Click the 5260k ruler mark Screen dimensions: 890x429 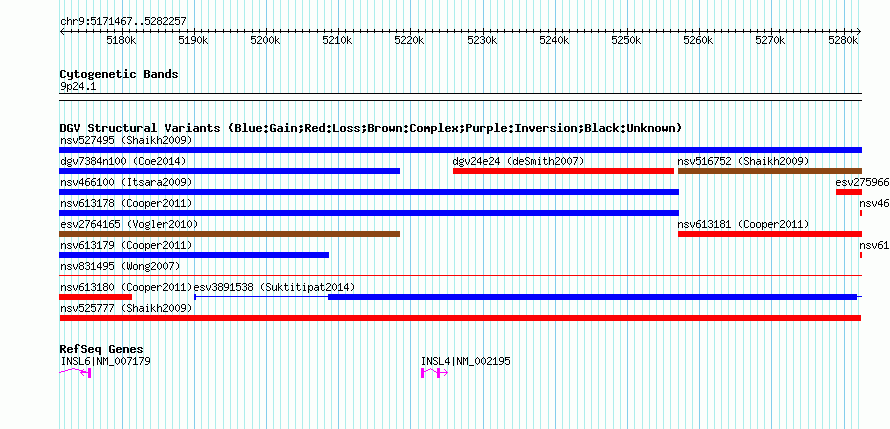point(698,41)
